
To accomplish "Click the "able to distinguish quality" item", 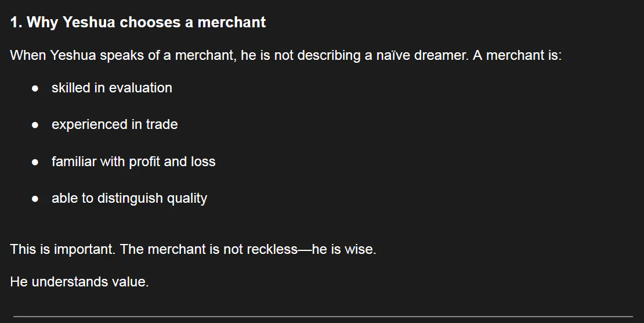I will pyautogui.click(x=129, y=198).
